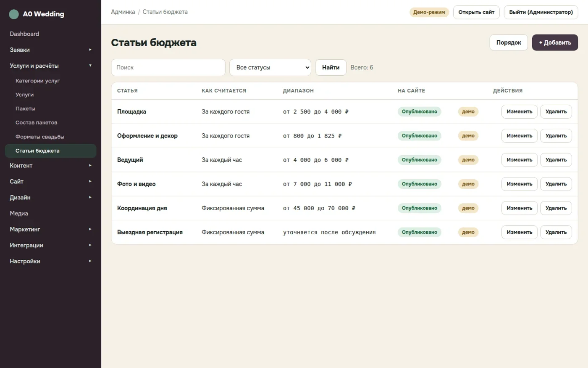Click the Найти search button

(x=331, y=67)
